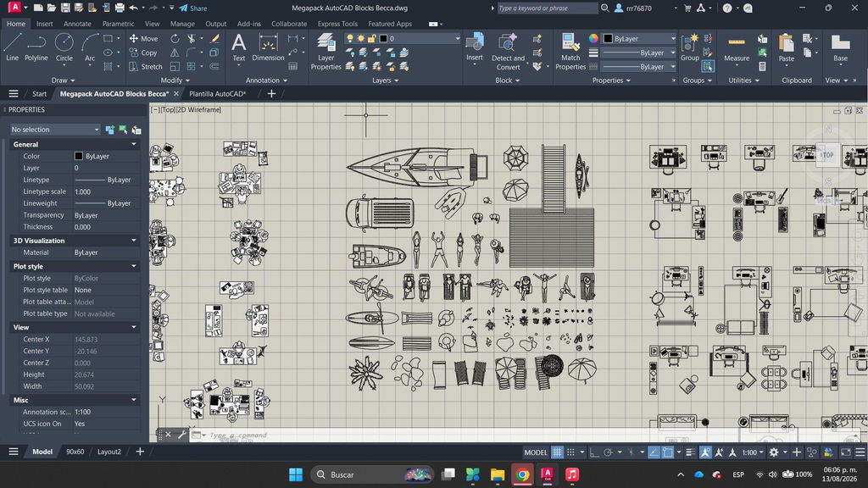This screenshot has width=868, height=488.
Task: Choose the Dimension annotation tool
Action: [268, 47]
